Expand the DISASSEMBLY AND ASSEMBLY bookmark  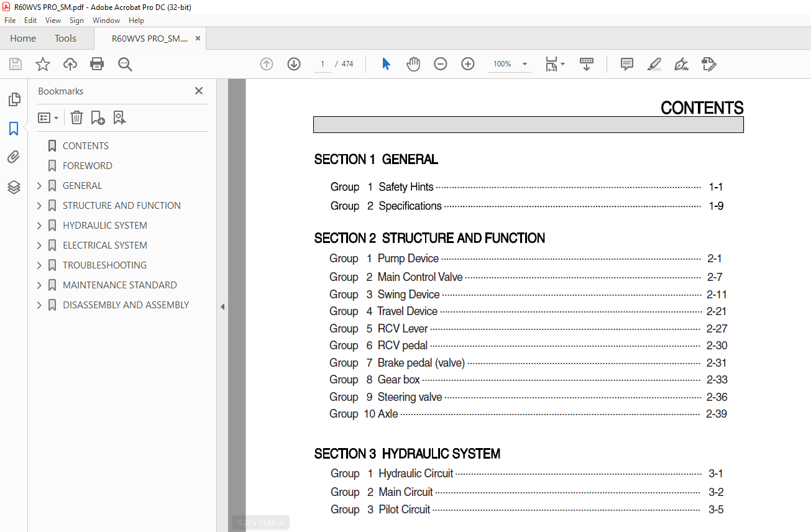(x=39, y=305)
